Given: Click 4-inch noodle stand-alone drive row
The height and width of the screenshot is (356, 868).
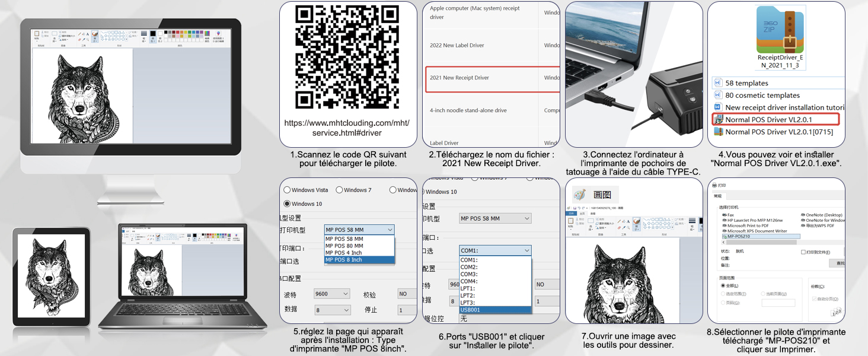Looking at the screenshot, I should (x=492, y=110).
